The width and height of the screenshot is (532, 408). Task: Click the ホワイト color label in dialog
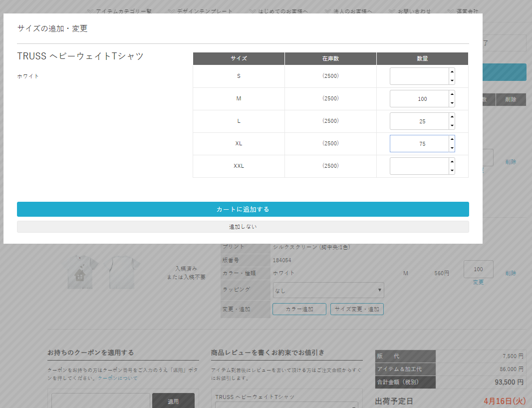[28, 76]
